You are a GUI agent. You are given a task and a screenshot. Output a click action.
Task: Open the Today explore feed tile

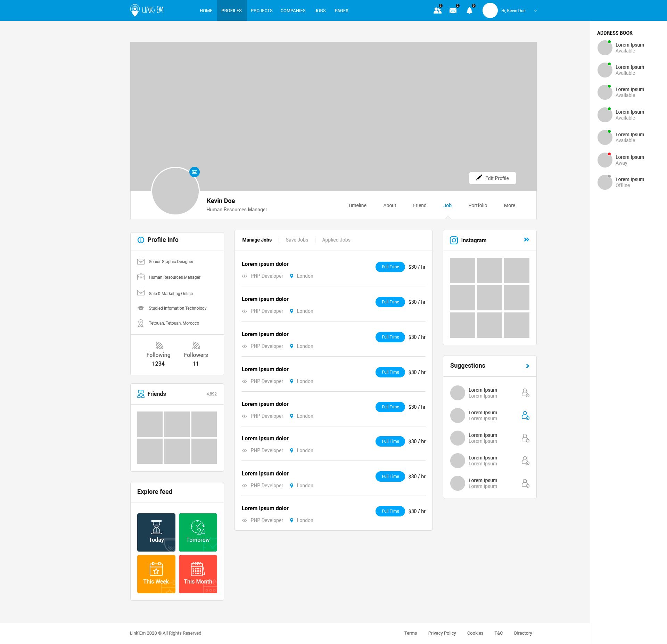click(156, 532)
